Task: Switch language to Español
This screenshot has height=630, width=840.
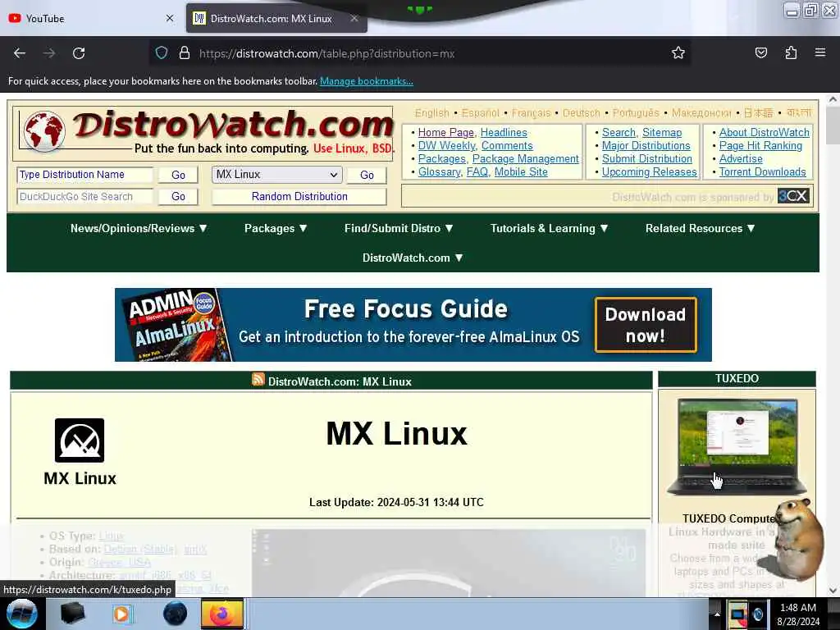Action: click(x=480, y=113)
